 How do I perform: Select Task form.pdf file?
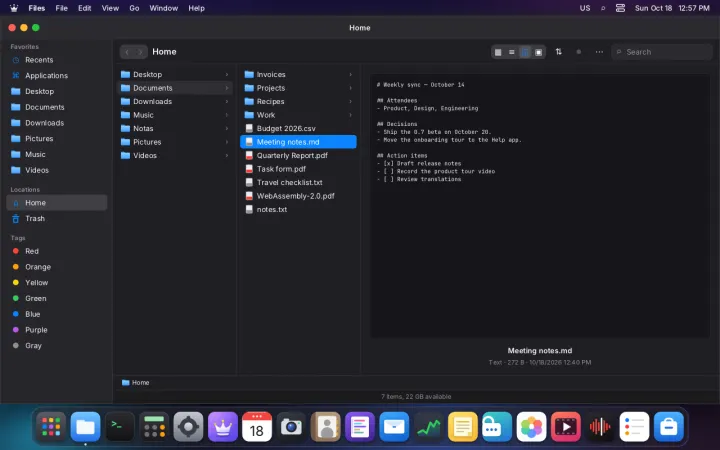(298, 169)
